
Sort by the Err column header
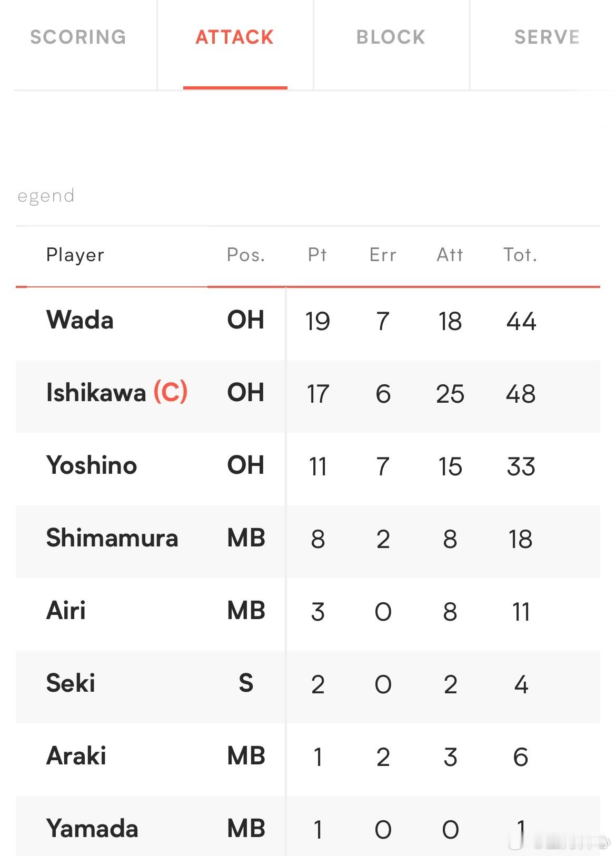383,255
